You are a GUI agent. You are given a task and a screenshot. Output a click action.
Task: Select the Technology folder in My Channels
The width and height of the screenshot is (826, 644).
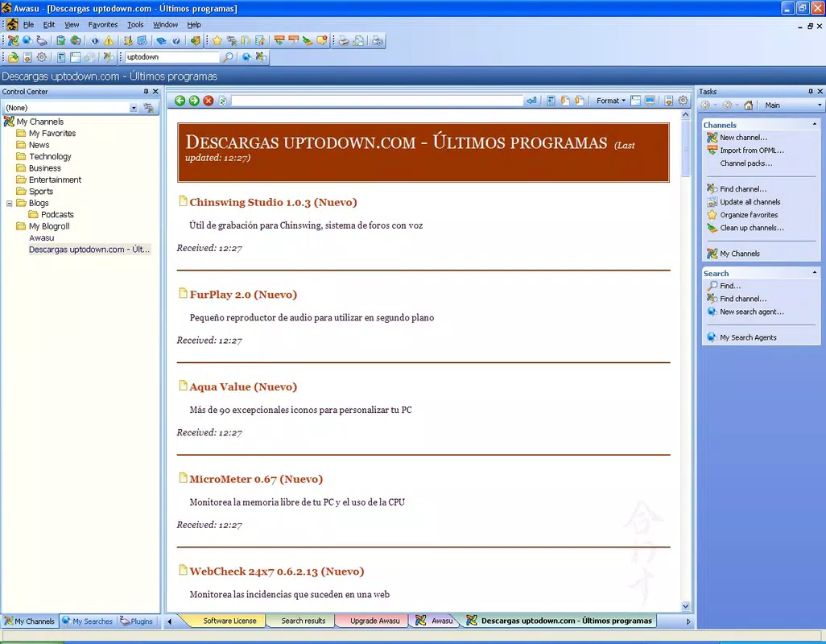click(x=50, y=156)
